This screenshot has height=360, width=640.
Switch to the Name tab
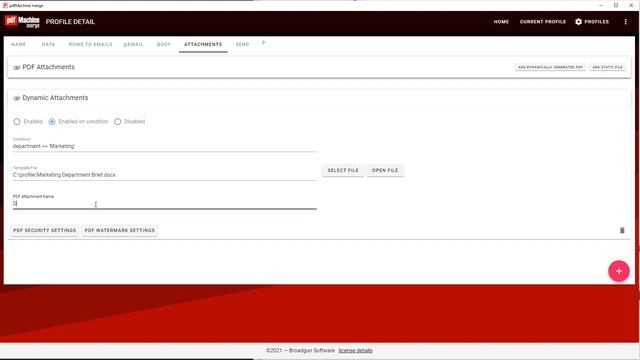(18, 44)
